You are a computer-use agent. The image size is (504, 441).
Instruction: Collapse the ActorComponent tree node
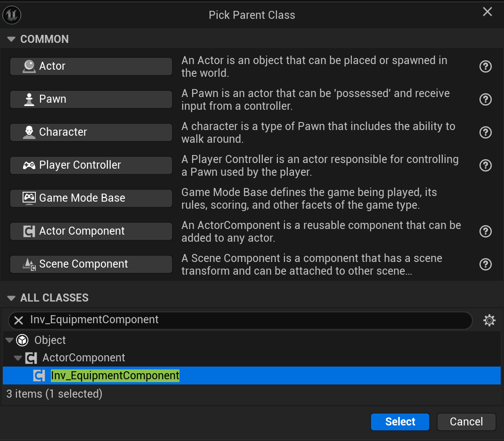pos(18,358)
